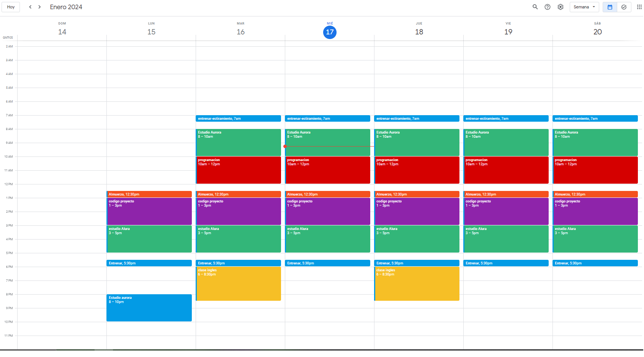This screenshot has height=357, width=644.
Task: Open Tuesday's entrenar-estiramiento 7am event
Action: (x=238, y=119)
